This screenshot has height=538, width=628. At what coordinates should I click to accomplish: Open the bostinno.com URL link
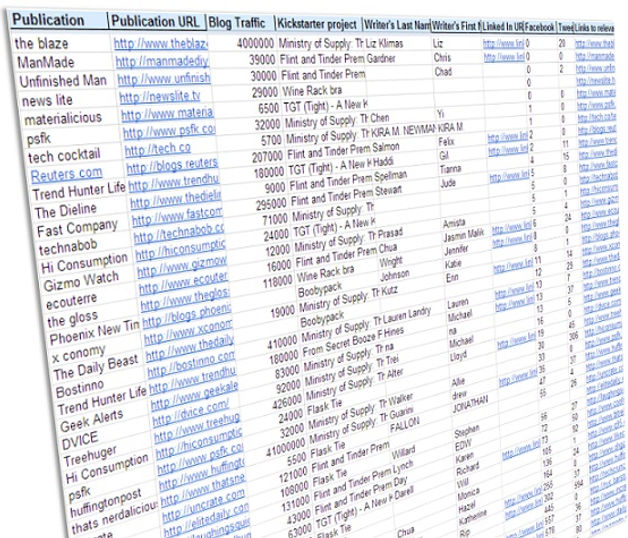tap(191, 364)
